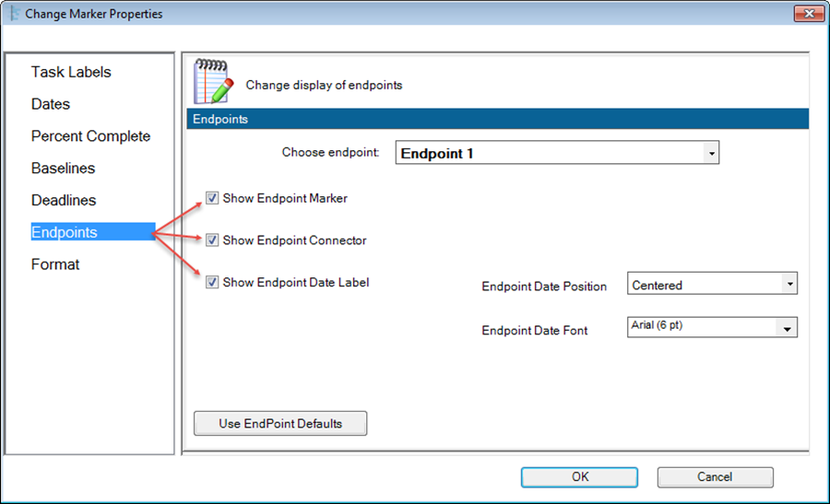Select Percent Complete in the sidebar
Viewport: 830px width, 504px height.
click(90, 136)
